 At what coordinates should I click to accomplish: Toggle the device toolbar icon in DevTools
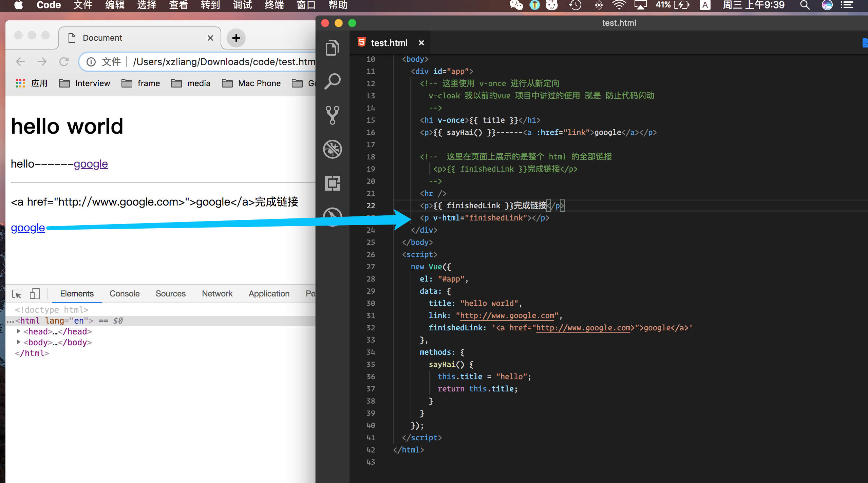click(x=35, y=294)
